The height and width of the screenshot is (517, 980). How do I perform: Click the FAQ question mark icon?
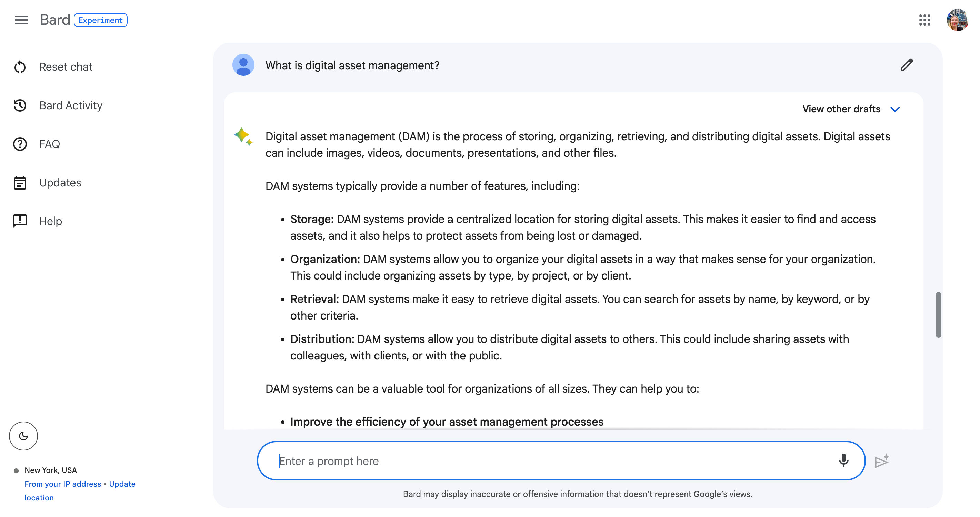coord(20,144)
